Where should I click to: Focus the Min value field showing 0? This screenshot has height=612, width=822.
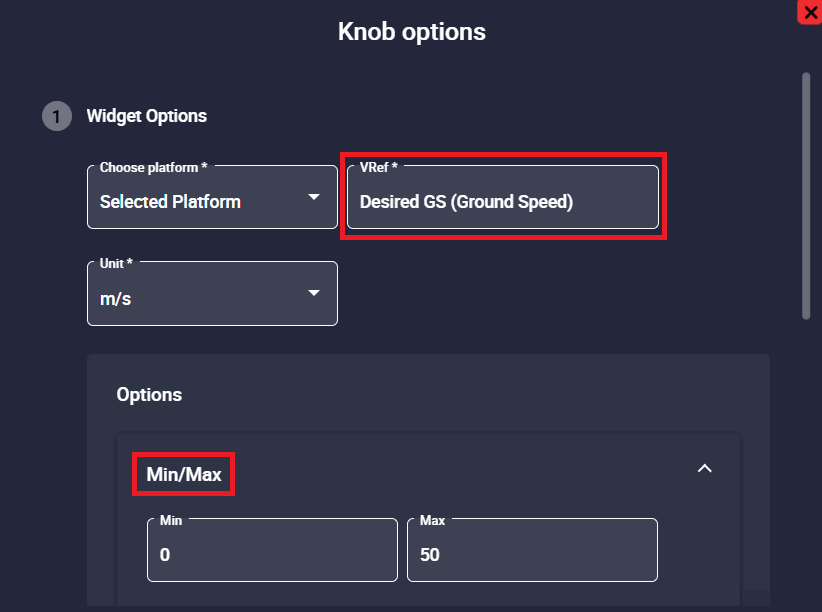(272, 554)
